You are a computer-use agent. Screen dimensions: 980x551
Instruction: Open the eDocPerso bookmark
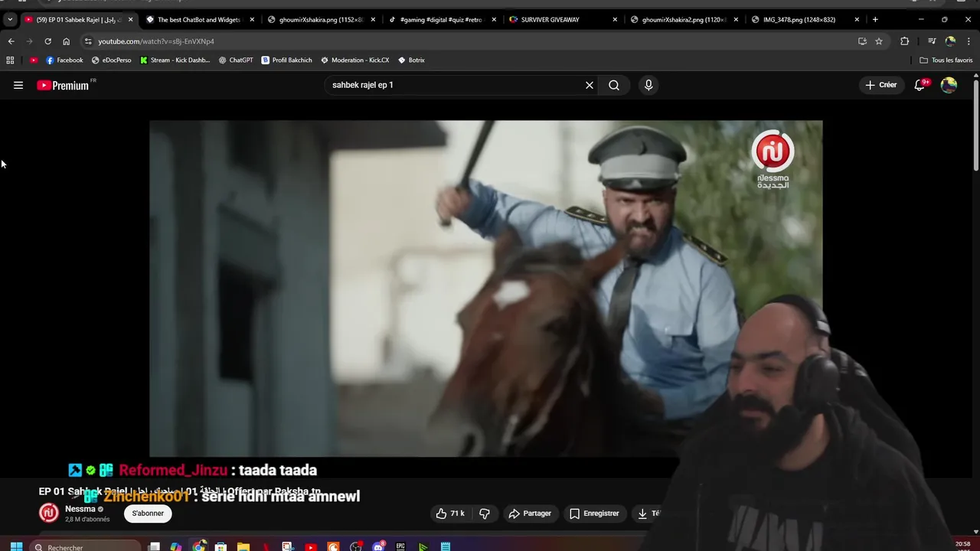[x=111, y=60]
